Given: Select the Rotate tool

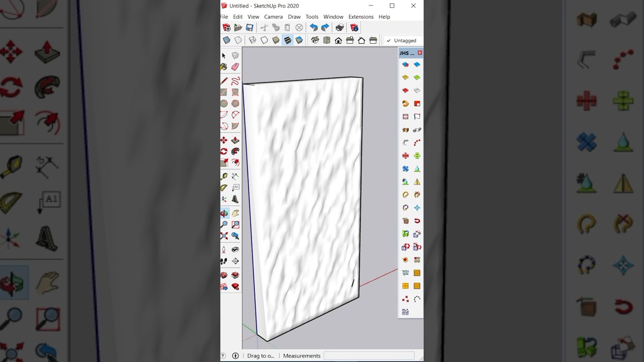Looking at the screenshot, I should (224, 151).
